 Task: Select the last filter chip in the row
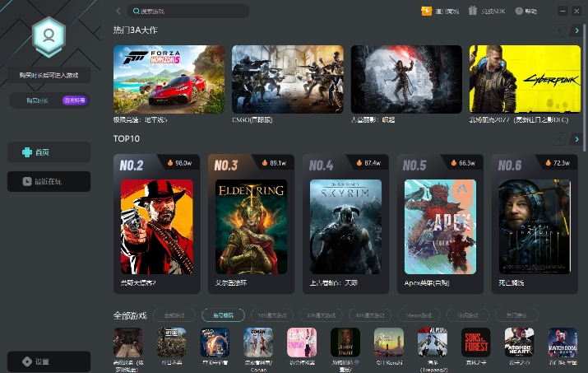click(516, 315)
